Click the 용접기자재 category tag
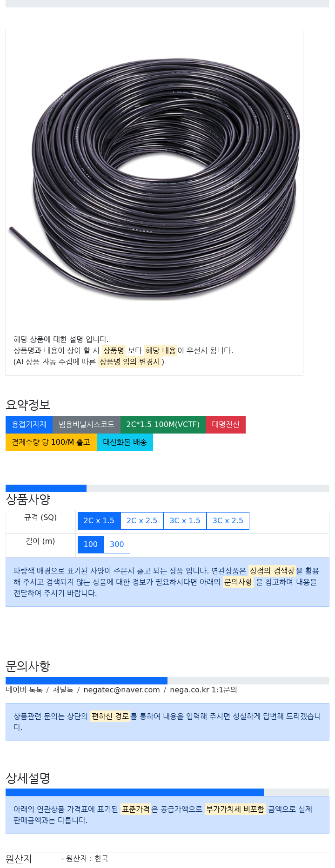335x868 pixels. (29, 424)
